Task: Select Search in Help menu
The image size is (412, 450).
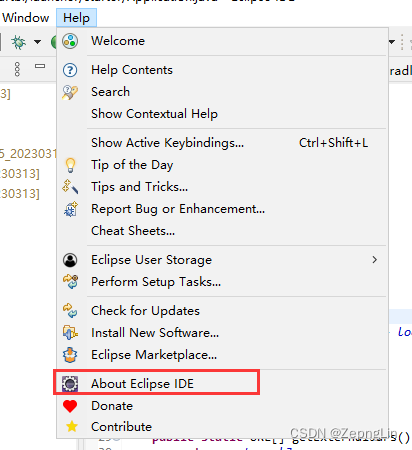Action: (222, 92)
